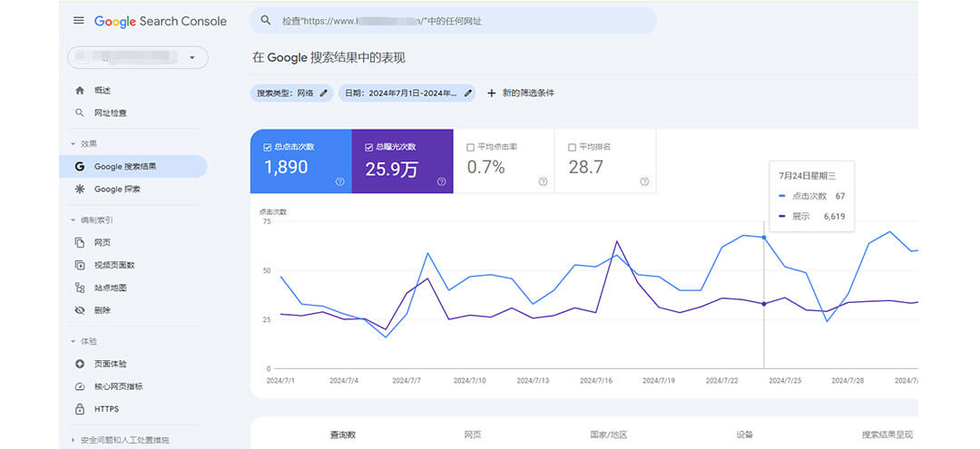Screen dimensions: 980x449
Task: Click the 28.7 average position value
Action: [x=585, y=168]
